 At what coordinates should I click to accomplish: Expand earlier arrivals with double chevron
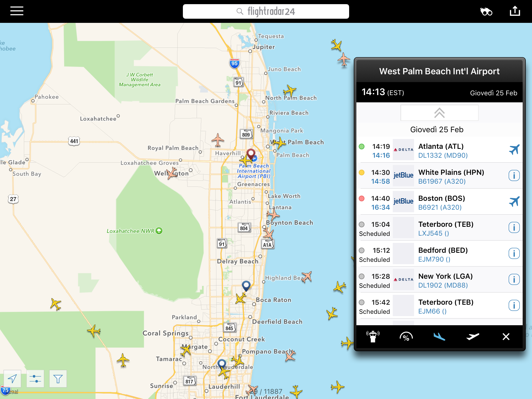click(439, 113)
